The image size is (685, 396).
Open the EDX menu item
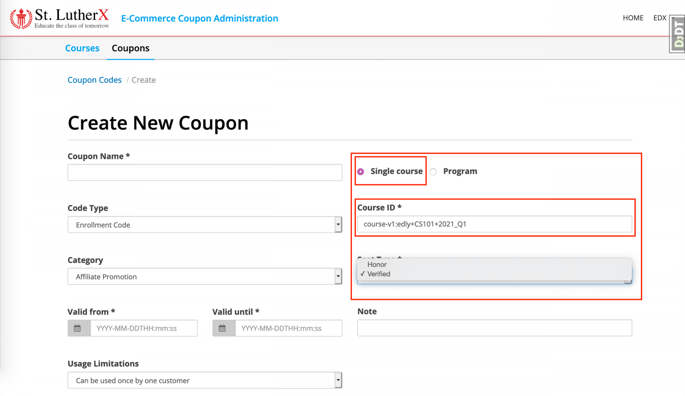[x=660, y=18]
